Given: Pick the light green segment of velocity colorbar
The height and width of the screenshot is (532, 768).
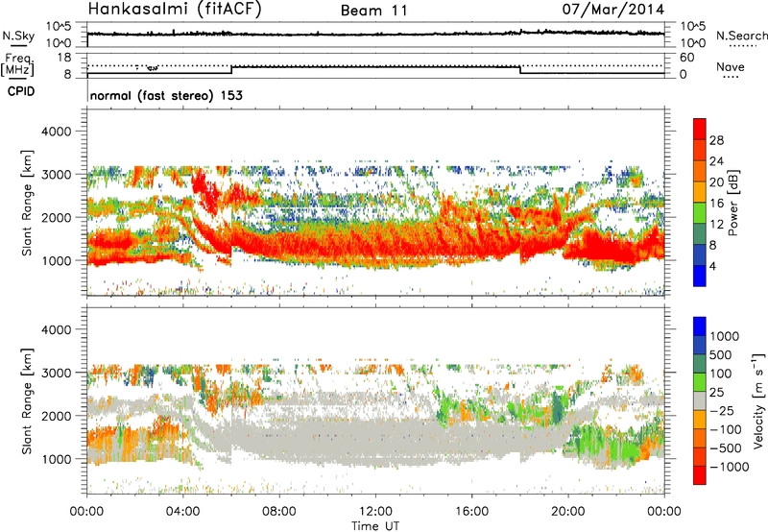Looking at the screenshot, I should pos(700,382).
